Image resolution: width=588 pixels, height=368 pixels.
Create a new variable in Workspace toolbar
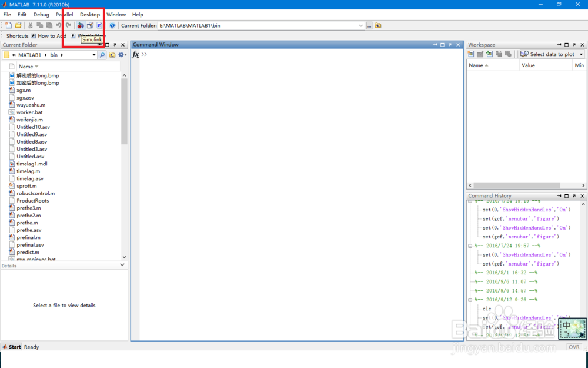click(x=471, y=54)
